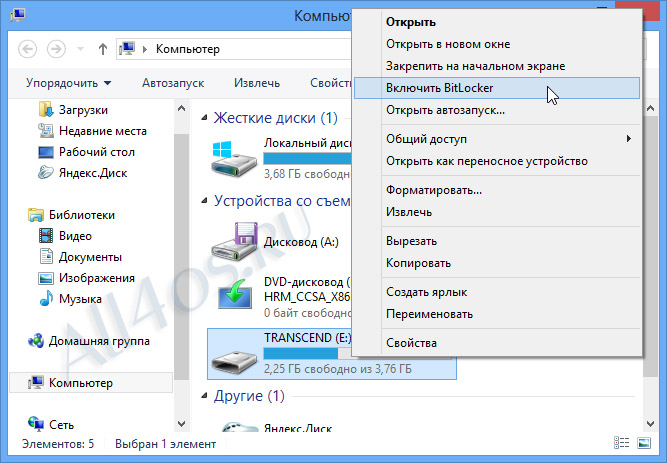
Task: Open the Сеть network icon
Action: (36, 424)
